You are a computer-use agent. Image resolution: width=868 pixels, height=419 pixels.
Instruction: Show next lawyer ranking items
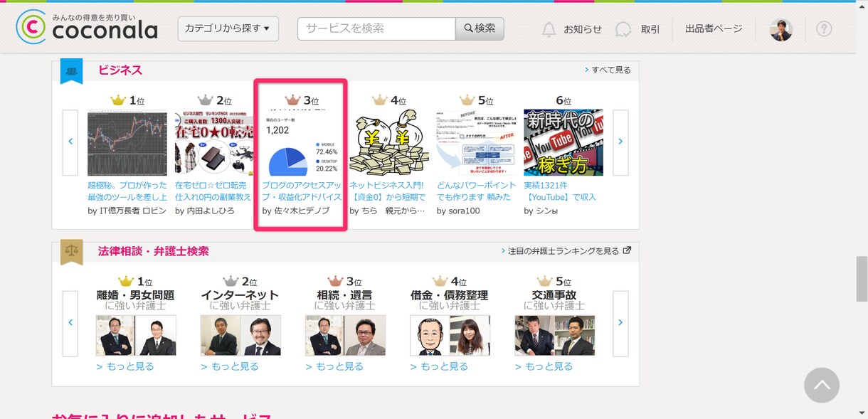pos(620,324)
